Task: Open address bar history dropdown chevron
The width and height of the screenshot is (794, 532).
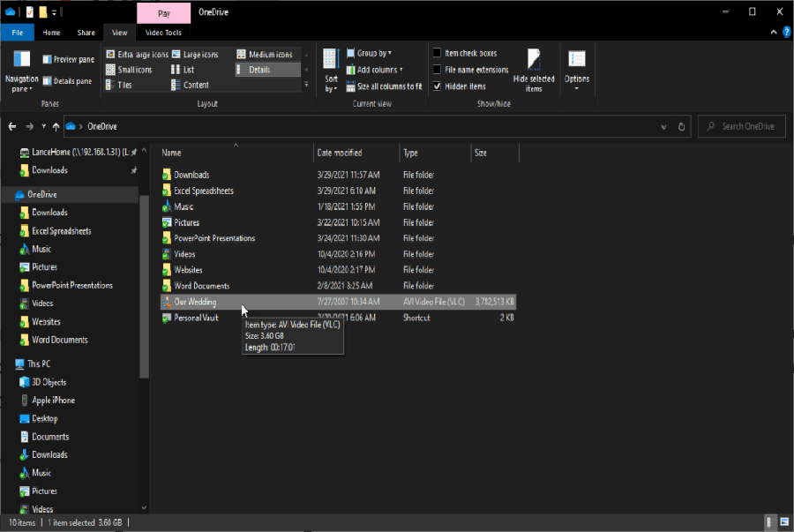Action: point(663,127)
